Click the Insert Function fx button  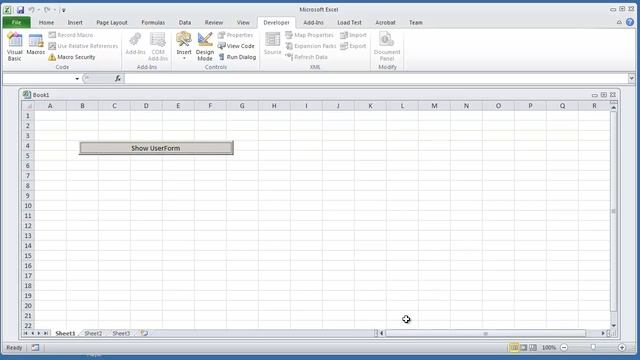coord(118,78)
